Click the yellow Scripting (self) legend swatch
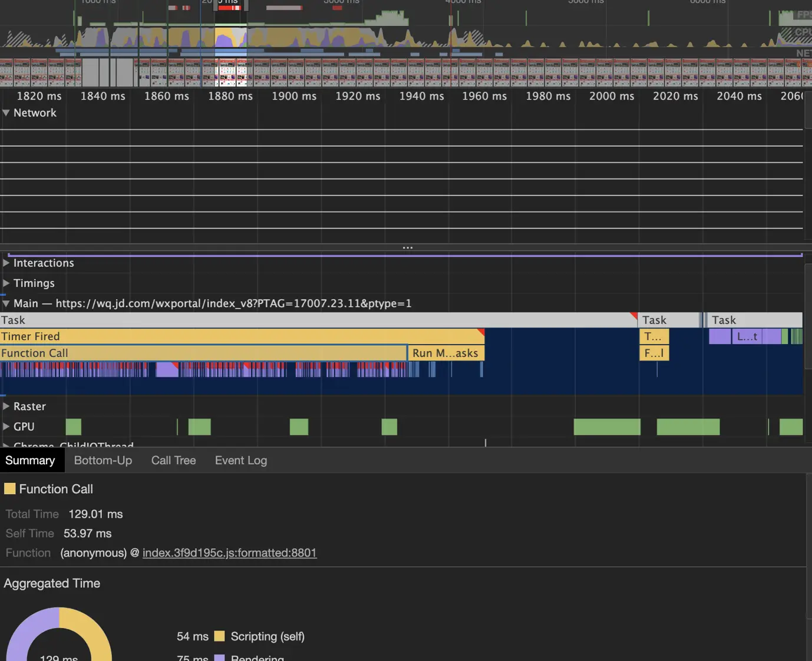 point(219,636)
